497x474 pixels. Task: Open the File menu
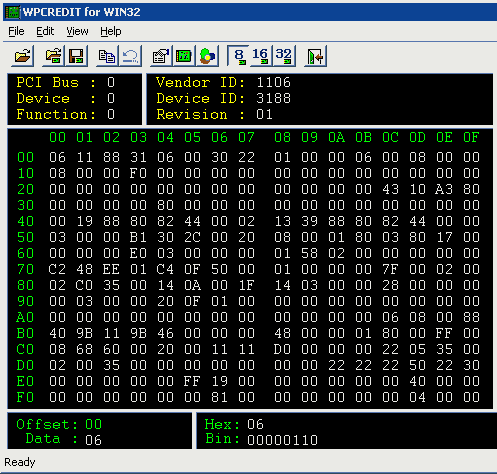pos(16,31)
